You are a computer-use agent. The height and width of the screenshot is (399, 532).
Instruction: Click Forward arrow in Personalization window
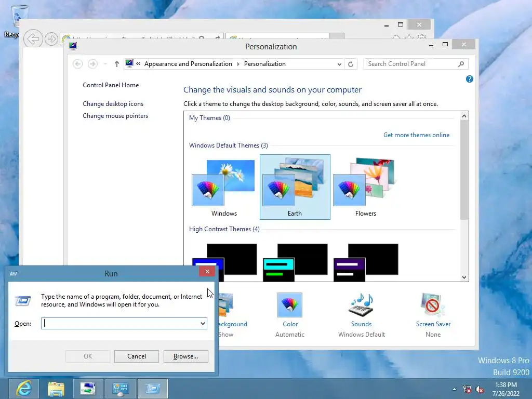coord(92,64)
